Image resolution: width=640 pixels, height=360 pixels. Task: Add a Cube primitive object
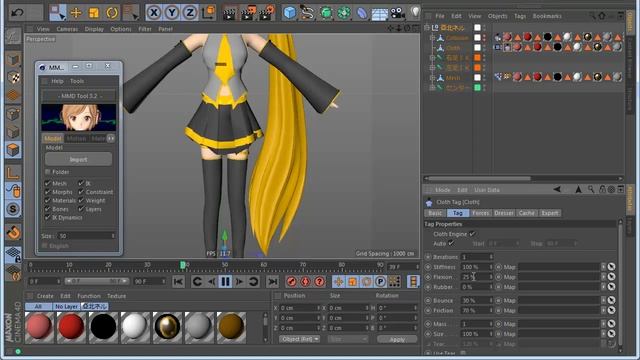pos(289,13)
